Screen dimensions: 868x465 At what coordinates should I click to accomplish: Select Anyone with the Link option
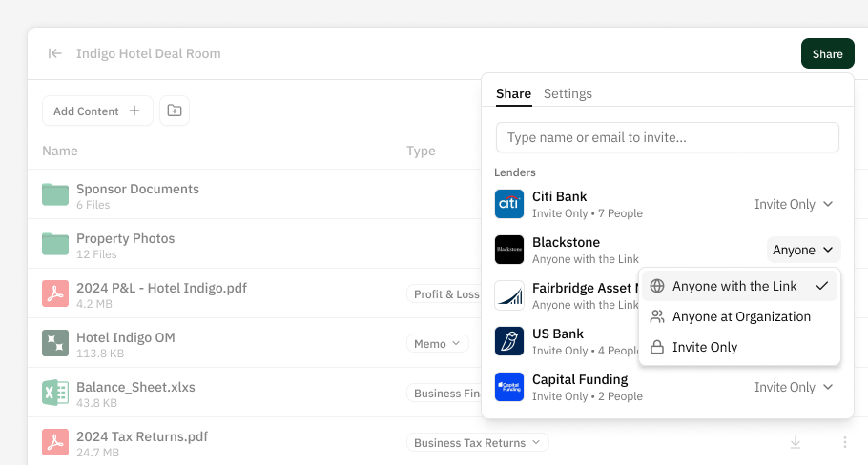coord(734,286)
